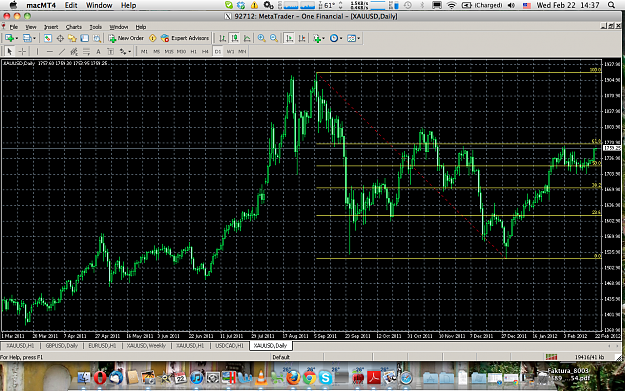Image resolution: width=625 pixels, height=391 pixels.
Task: Switch timeframe to M15
Action: tap(169, 51)
